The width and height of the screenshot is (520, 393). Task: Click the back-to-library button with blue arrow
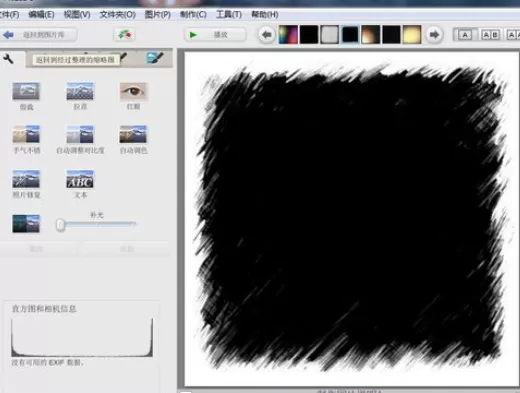pos(38,35)
